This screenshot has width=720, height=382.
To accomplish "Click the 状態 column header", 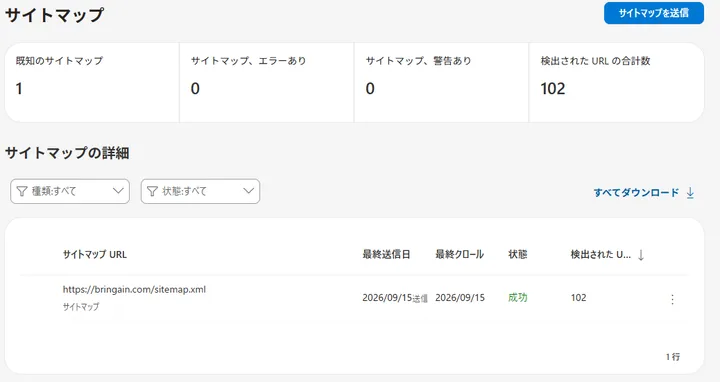I will (x=518, y=254).
